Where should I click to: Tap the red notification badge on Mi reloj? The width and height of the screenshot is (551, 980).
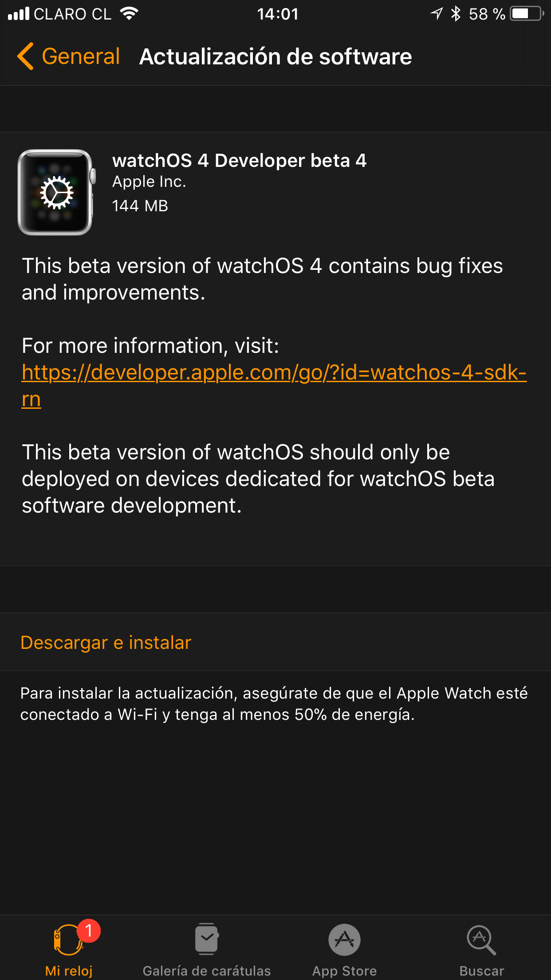point(89,930)
